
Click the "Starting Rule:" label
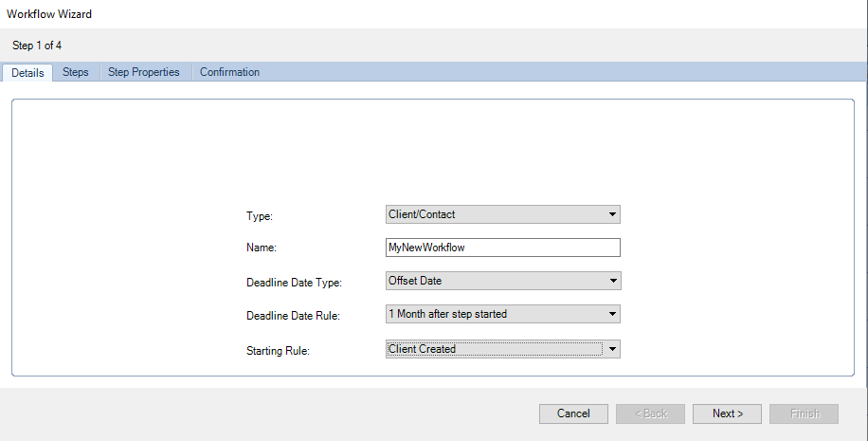(278, 351)
